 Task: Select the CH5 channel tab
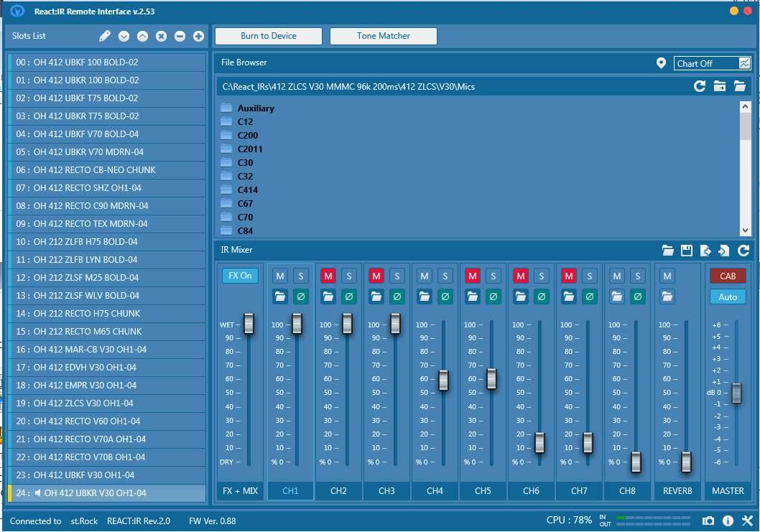coord(483,490)
